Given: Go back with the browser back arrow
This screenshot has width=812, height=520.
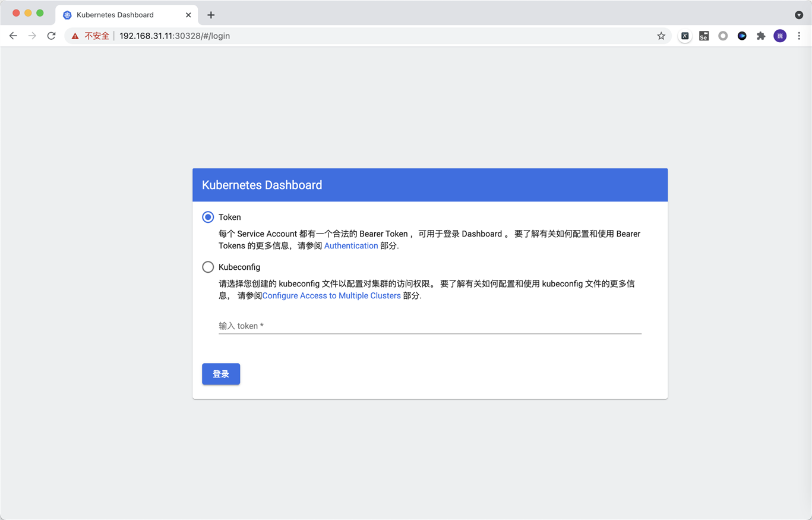Looking at the screenshot, I should (x=13, y=36).
